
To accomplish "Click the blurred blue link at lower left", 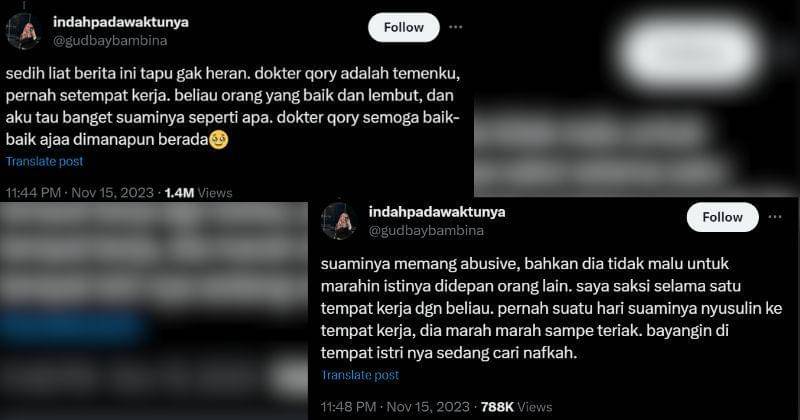I will 74,327.
